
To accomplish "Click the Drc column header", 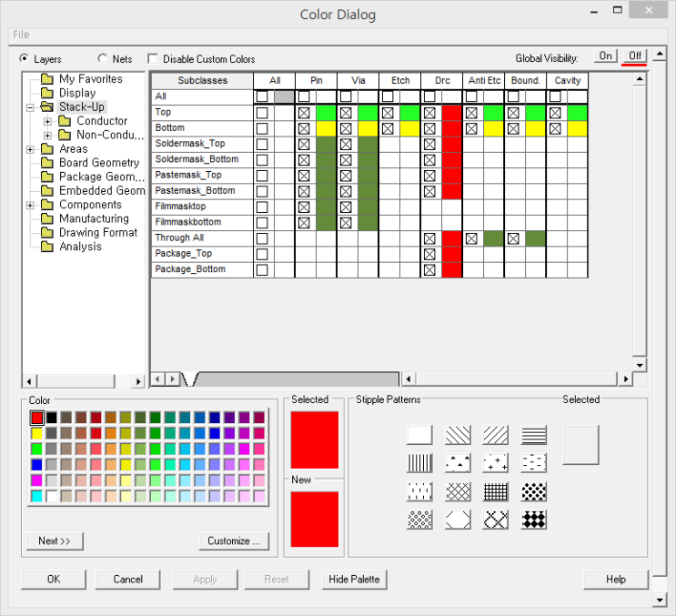I will tap(442, 81).
